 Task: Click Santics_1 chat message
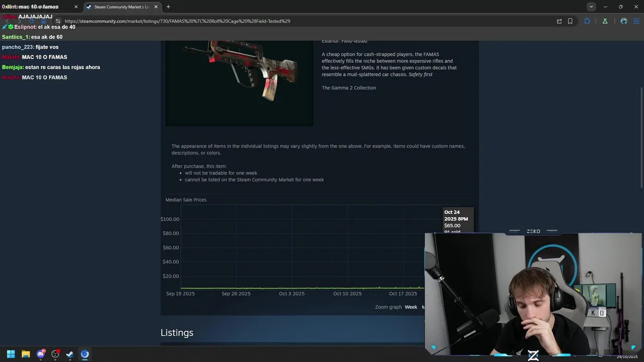[x=32, y=37]
